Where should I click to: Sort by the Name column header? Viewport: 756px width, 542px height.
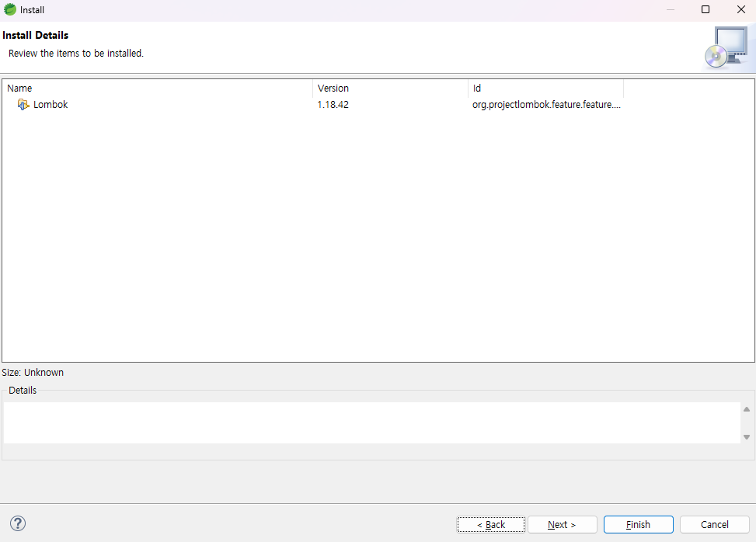point(158,89)
